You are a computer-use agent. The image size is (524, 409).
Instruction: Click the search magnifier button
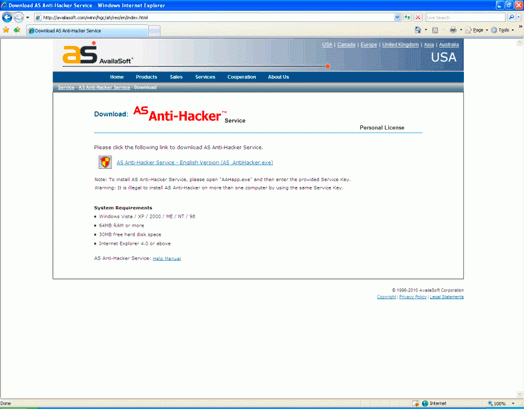(x=511, y=17)
